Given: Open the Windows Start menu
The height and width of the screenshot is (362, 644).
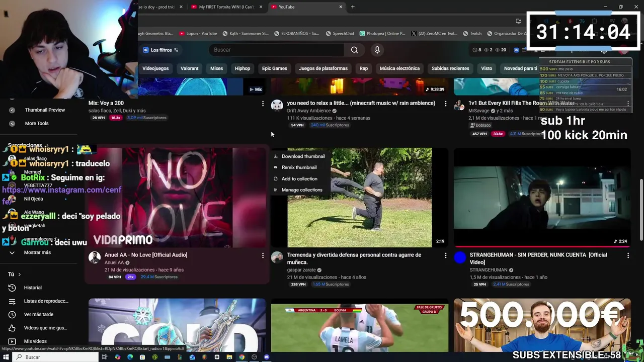Looking at the screenshot, I should point(7,357).
